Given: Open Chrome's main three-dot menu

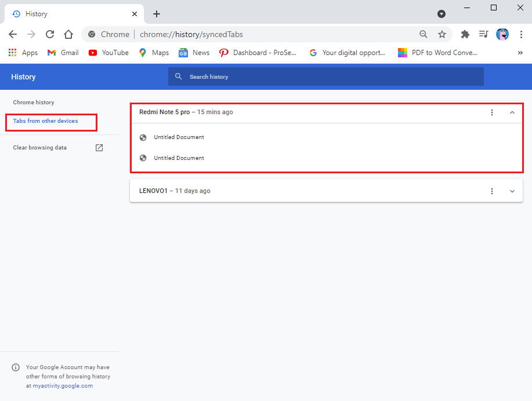Looking at the screenshot, I should (x=522, y=34).
